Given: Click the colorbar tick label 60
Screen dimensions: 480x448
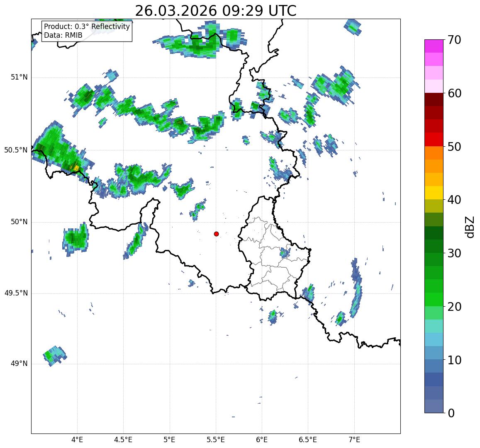Looking at the screenshot, I should [454, 94].
